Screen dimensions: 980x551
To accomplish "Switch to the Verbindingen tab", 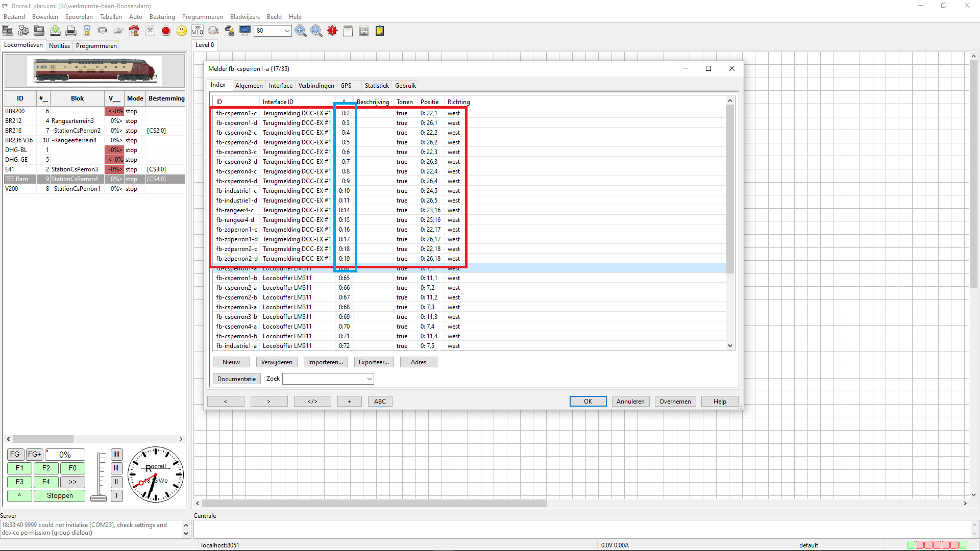I will [316, 86].
